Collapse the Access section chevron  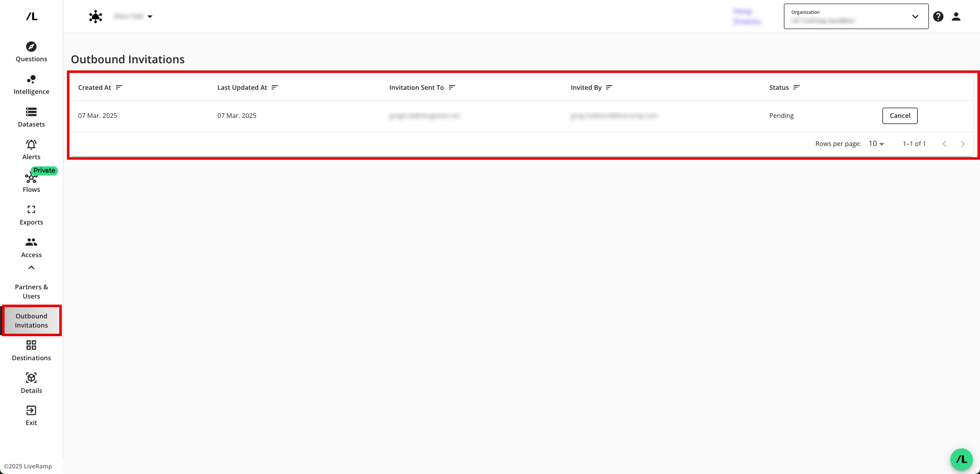[31, 268]
